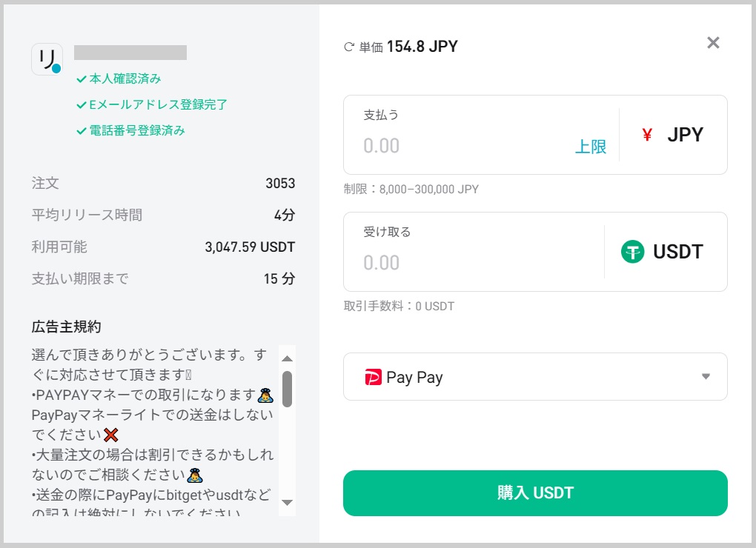
Task: Click the refresh price icon
Action: pyautogui.click(x=349, y=47)
